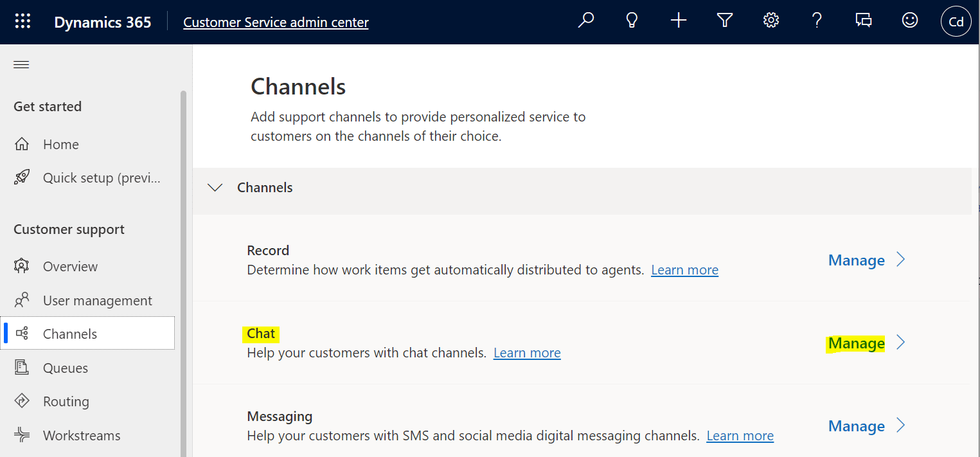Click the Chat channel heading
The image size is (980, 457).
[261, 334]
